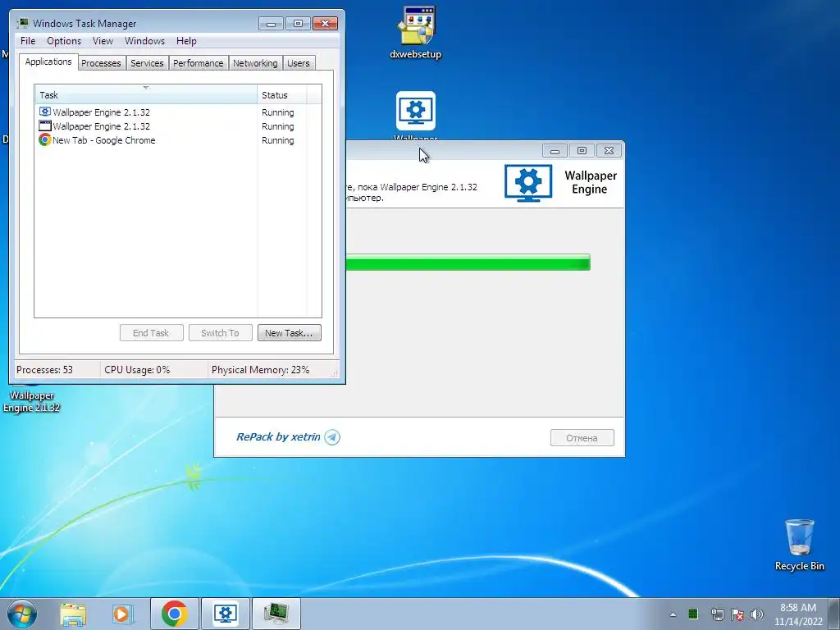Launch Windows Media Player from the taskbar
The height and width of the screenshot is (630, 840).
pos(122,614)
